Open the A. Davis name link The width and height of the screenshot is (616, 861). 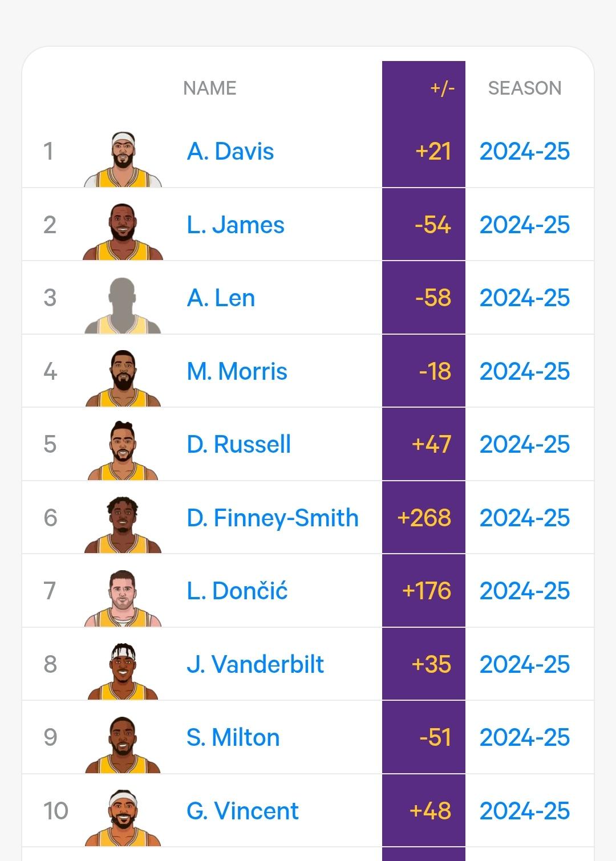click(230, 152)
